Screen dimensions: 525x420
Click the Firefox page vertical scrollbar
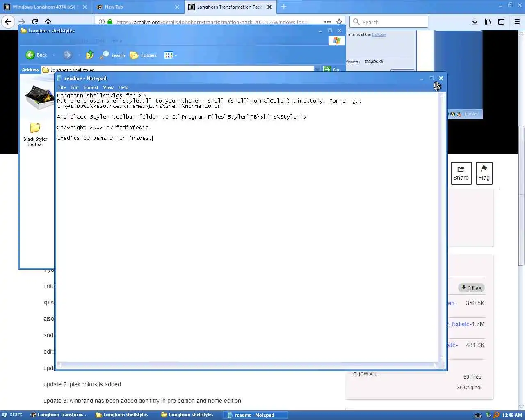(x=521, y=196)
